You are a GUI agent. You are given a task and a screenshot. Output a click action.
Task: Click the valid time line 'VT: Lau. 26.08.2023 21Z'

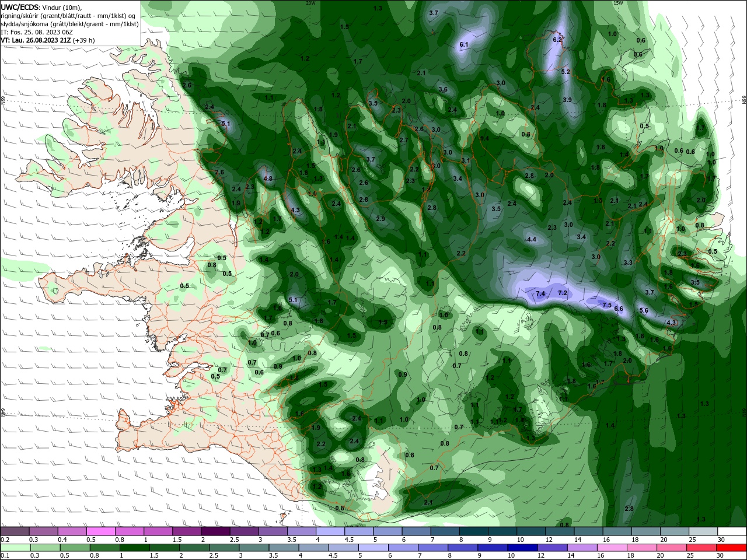(x=36, y=40)
